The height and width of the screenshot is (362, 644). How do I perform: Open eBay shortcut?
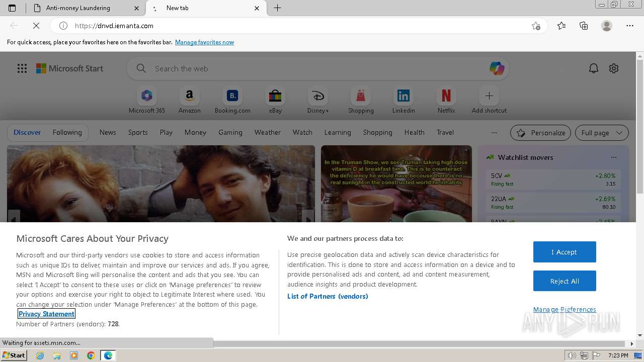pos(275,100)
